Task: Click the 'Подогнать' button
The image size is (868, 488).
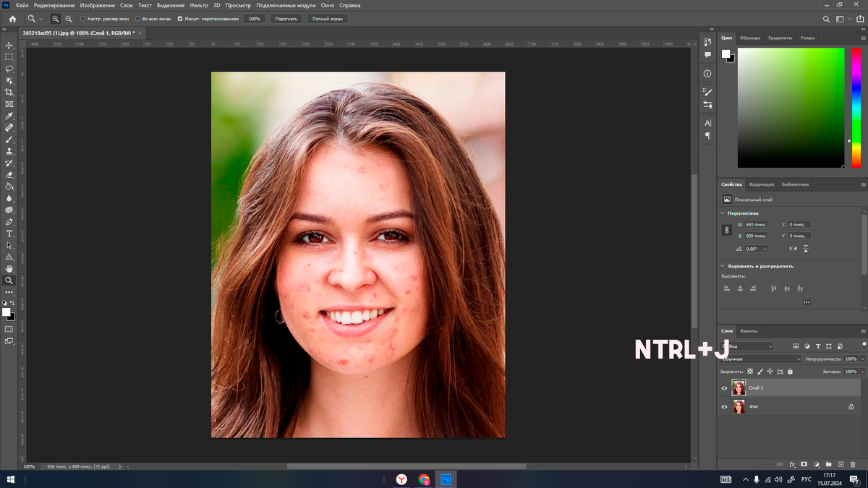Action: 286,19
